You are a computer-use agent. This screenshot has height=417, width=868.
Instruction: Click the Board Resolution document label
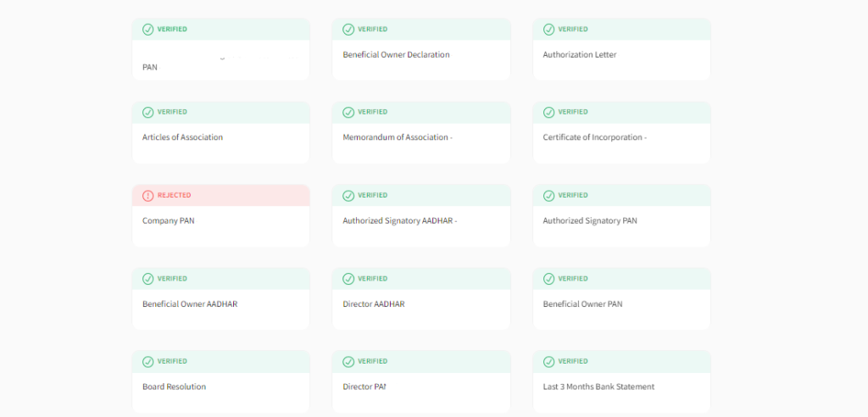[174, 387]
